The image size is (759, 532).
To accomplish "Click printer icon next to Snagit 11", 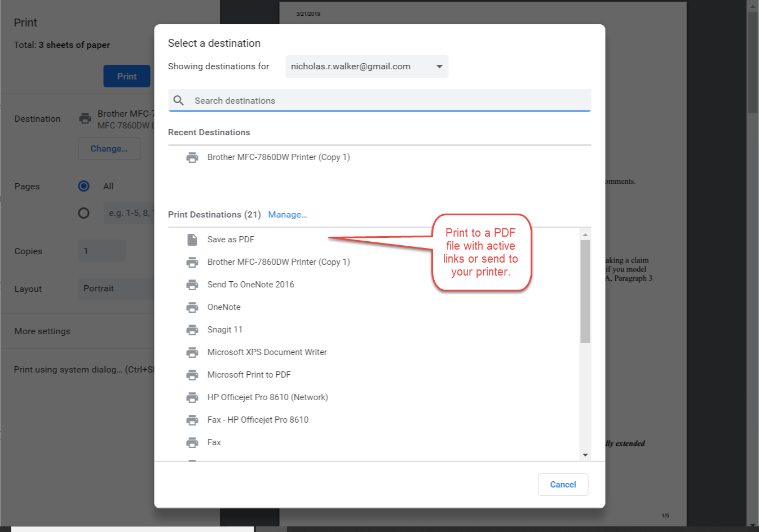I will [x=192, y=330].
